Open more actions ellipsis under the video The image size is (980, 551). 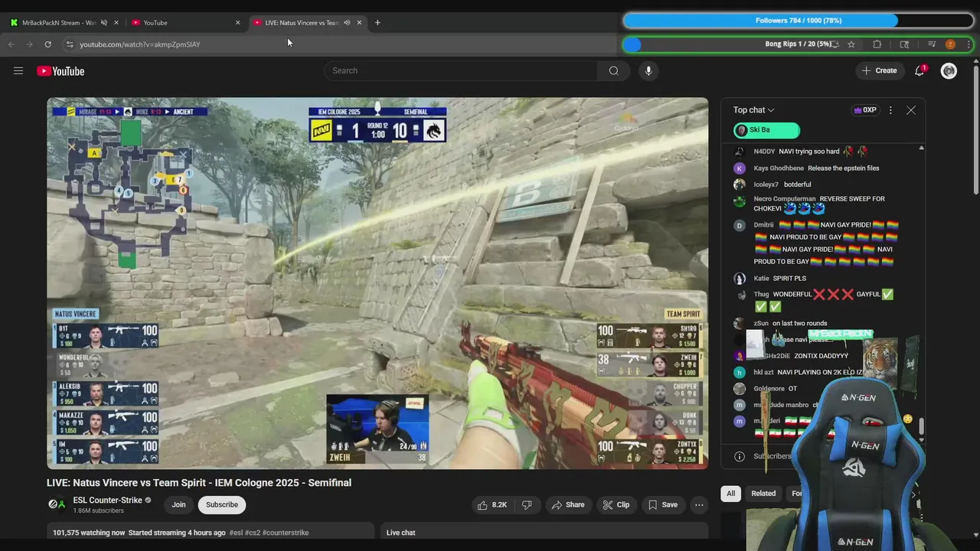click(x=699, y=505)
